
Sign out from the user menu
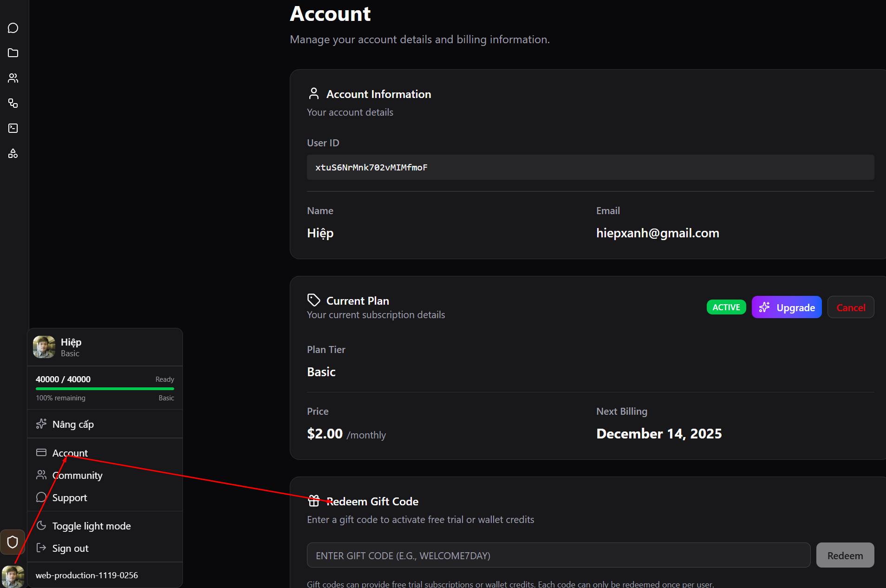pyautogui.click(x=105, y=548)
